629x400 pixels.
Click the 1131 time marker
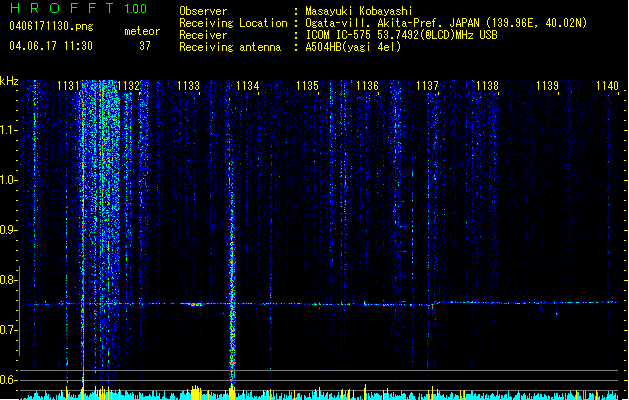68,86
